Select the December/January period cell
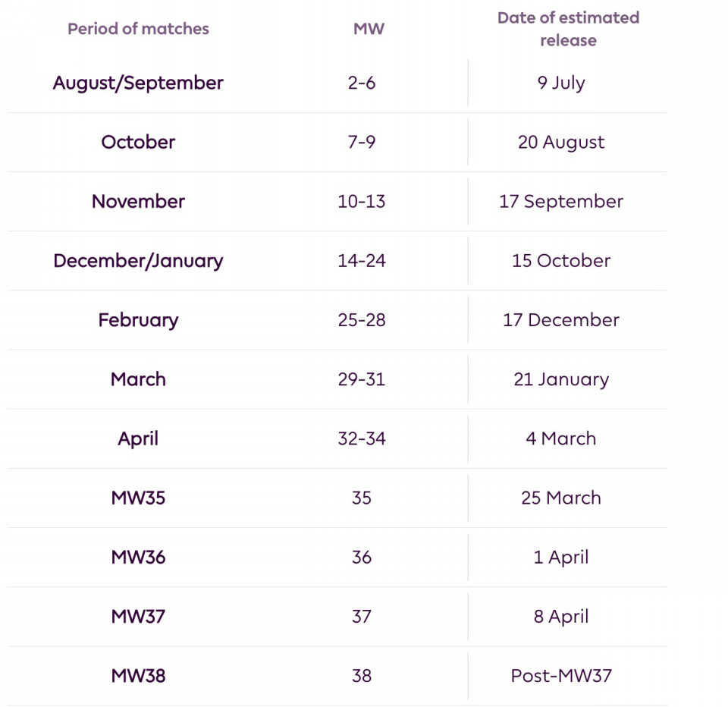 tap(138, 260)
